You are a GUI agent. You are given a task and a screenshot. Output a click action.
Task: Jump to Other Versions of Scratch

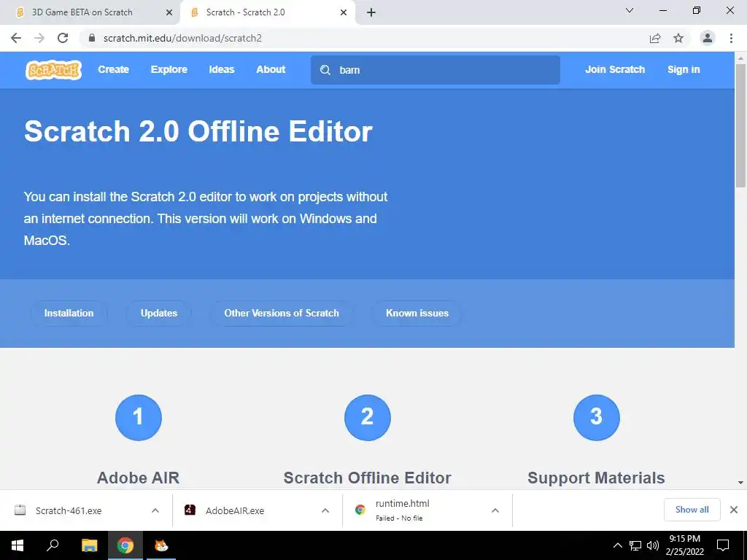tap(282, 314)
